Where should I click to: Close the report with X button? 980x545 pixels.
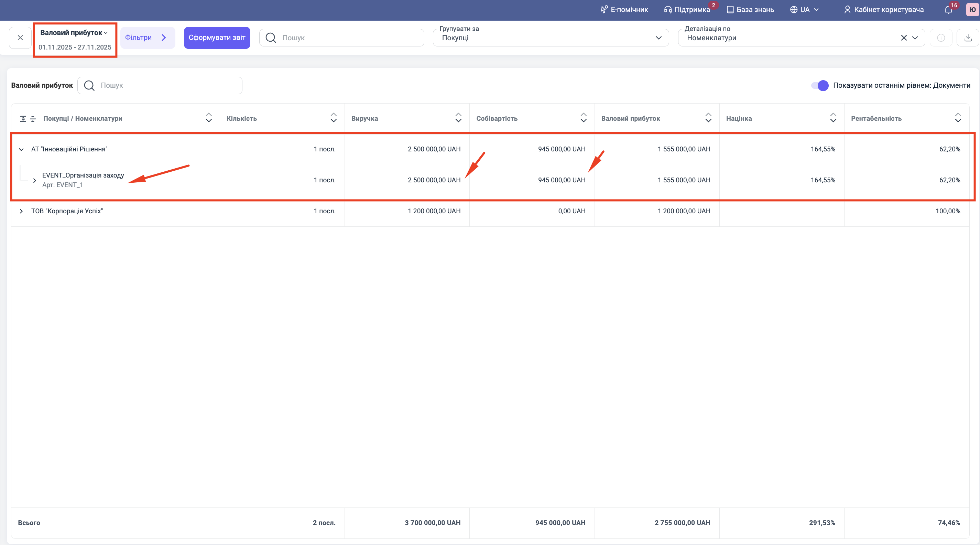point(20,38)
